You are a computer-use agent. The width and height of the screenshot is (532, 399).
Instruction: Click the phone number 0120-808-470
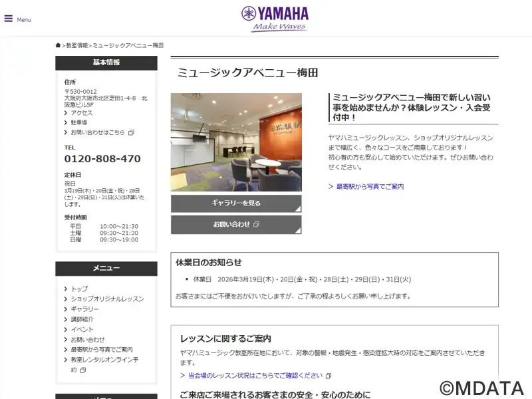(x=102, y=159)
